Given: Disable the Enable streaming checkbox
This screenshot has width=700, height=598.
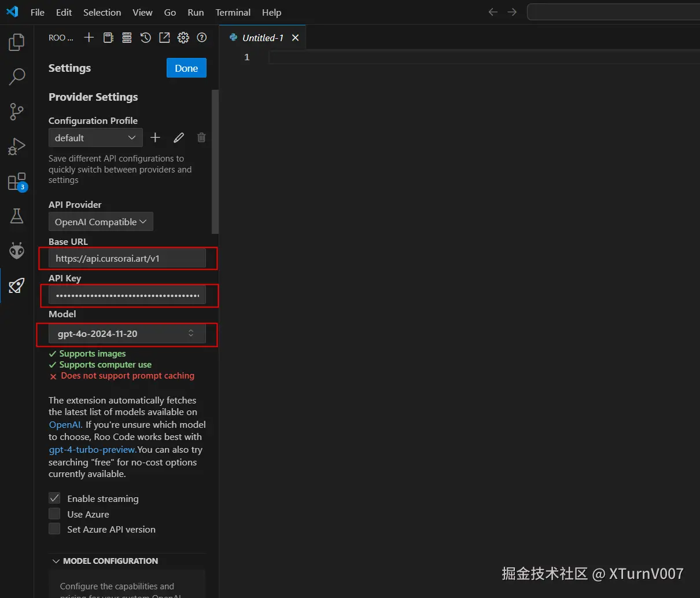Looking at the screenshot, I should pos(54,498).
